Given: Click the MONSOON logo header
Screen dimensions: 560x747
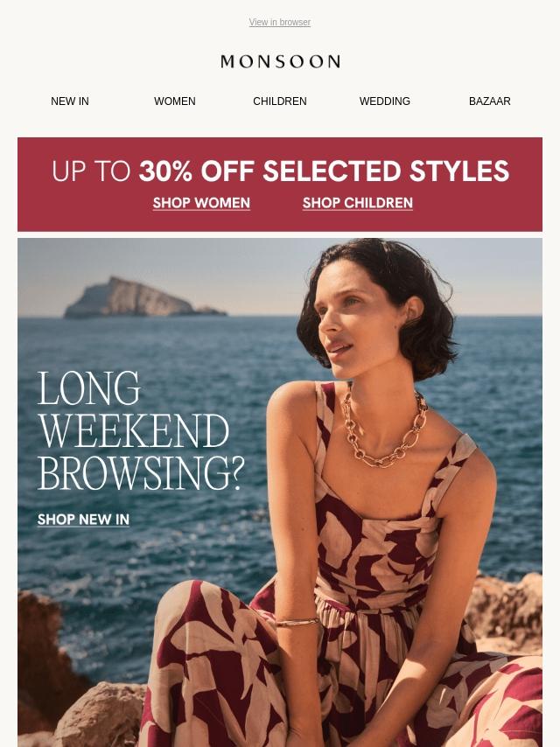Looking at the screenshot, I should point(280,61).
